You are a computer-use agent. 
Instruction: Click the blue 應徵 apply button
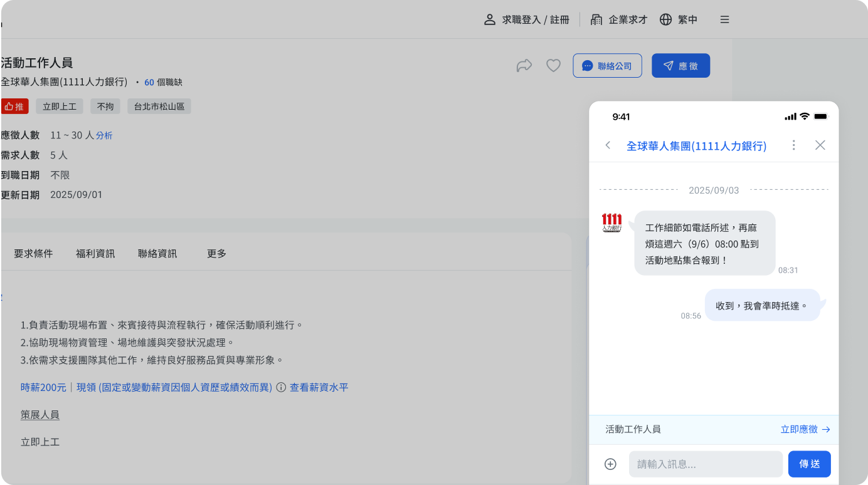point(680,66)
